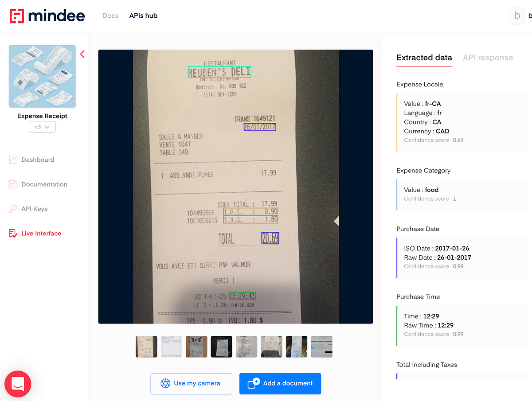Collapse sidebar with the red chevron
The width and height of the screenshot is (532, 401).
[82, 54]
